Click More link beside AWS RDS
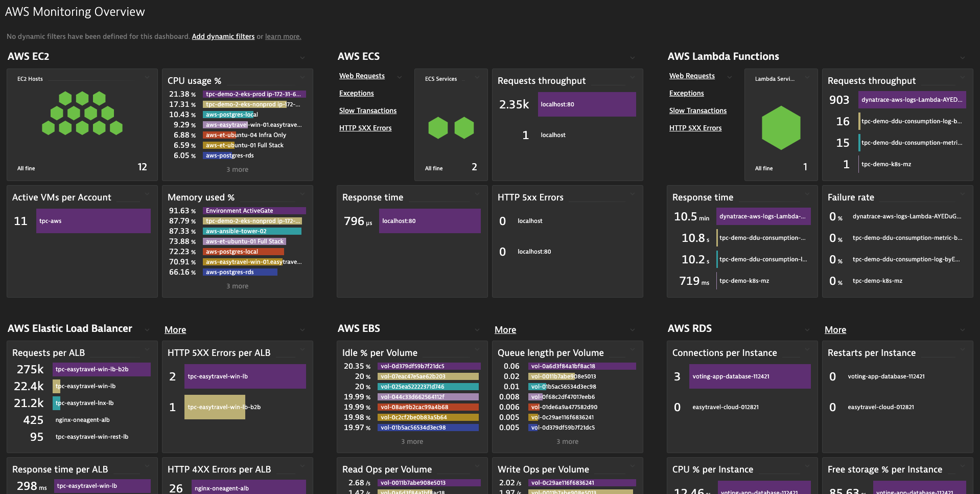 [x=835, y=330]
